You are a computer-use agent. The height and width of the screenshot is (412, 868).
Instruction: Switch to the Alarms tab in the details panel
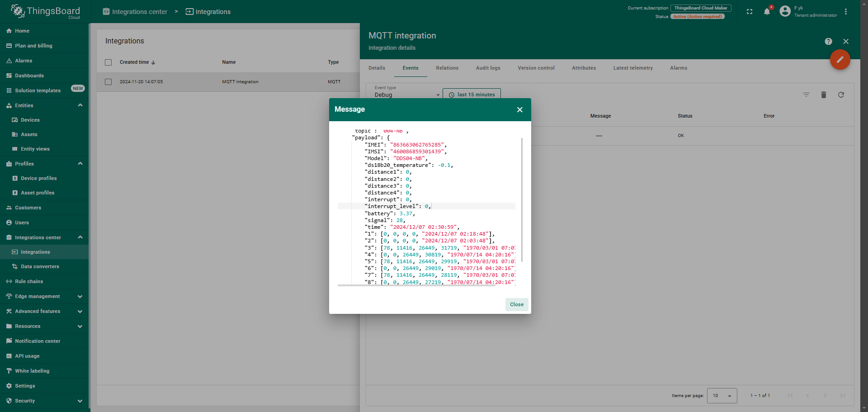pos(679,68)
